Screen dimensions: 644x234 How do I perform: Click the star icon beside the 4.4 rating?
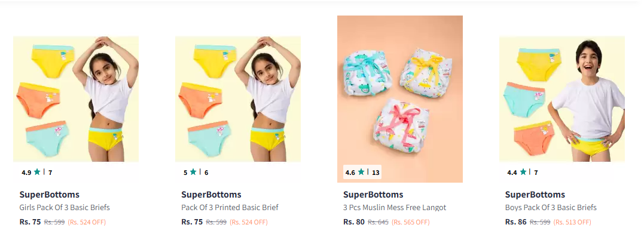coord(523,172)
